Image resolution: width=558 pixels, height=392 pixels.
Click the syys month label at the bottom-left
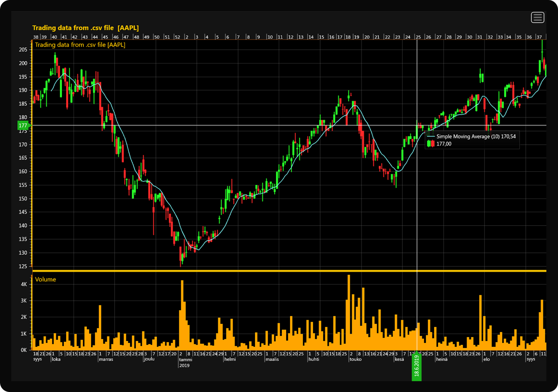pyautogui.click(x=37, y=359)
